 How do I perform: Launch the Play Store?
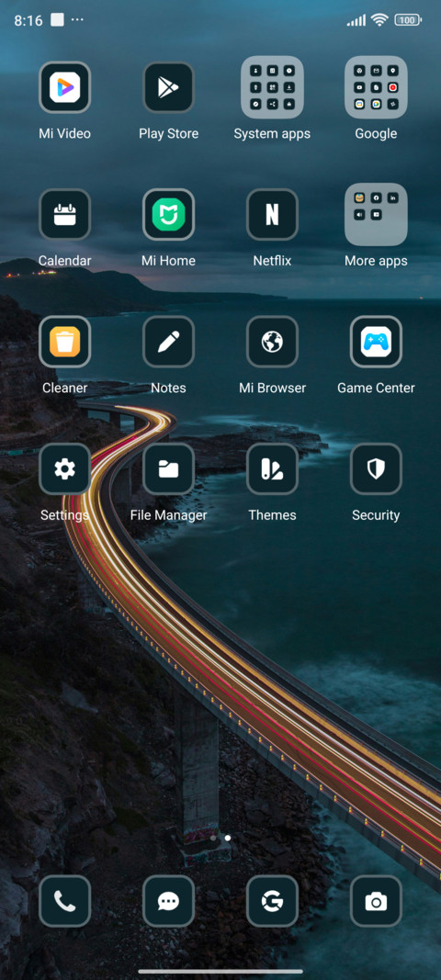[x=168, y=87]
